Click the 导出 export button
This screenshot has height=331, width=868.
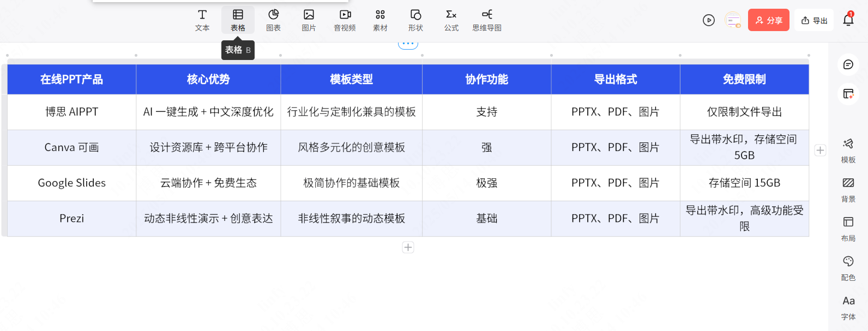(814, 20)
